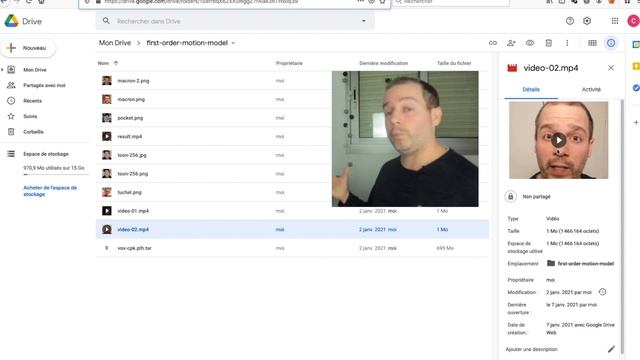Click the share person-add icon
The height and width of the screenshot is (360, 640).
511,43
